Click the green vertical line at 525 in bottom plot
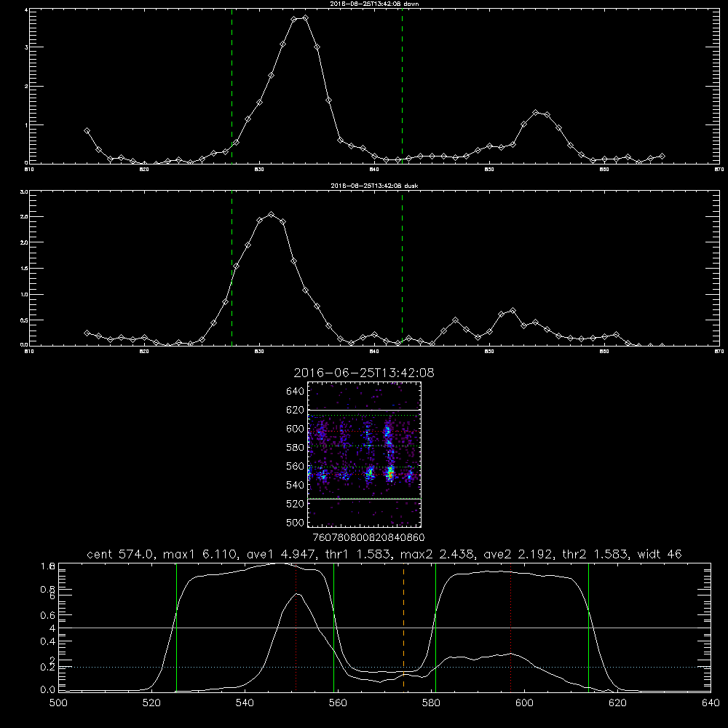 pos(176,627)
